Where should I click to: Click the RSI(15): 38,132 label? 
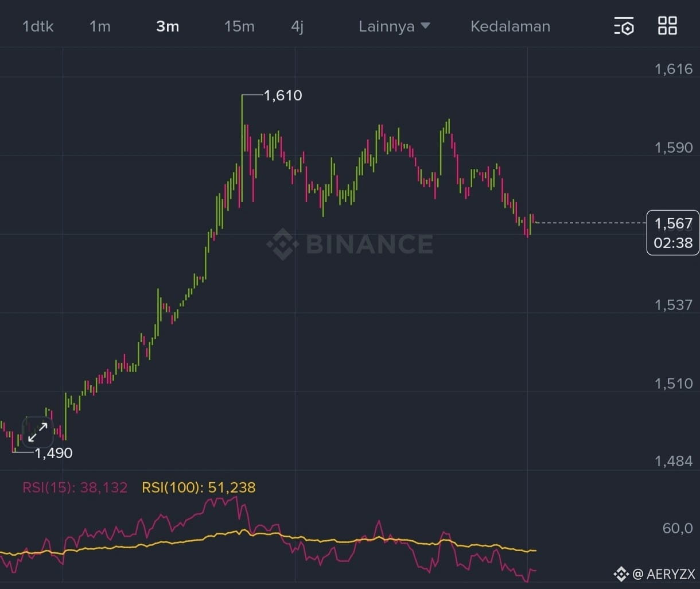(x=75, y=487)
